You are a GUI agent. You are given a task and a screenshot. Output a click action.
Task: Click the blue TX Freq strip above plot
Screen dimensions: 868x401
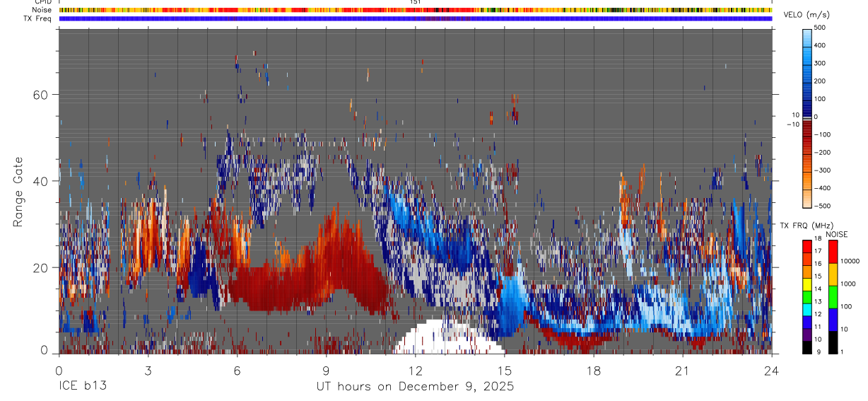[415, 18]
